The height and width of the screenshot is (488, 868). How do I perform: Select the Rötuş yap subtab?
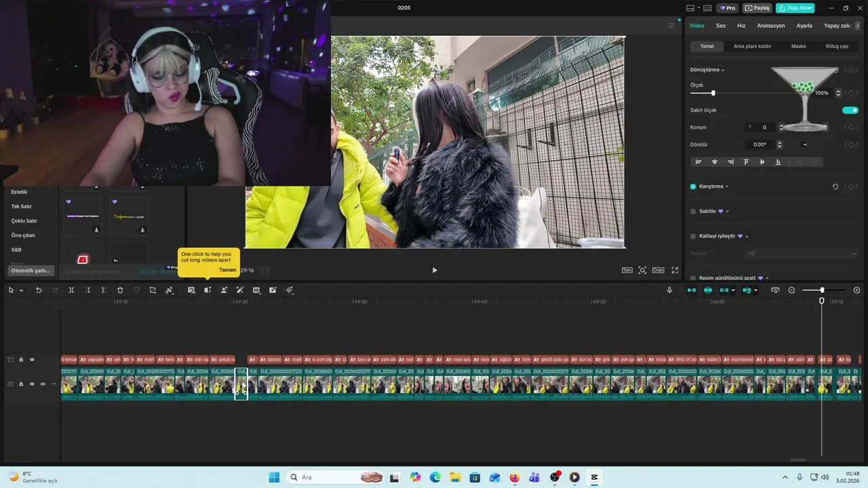(837, 46)
